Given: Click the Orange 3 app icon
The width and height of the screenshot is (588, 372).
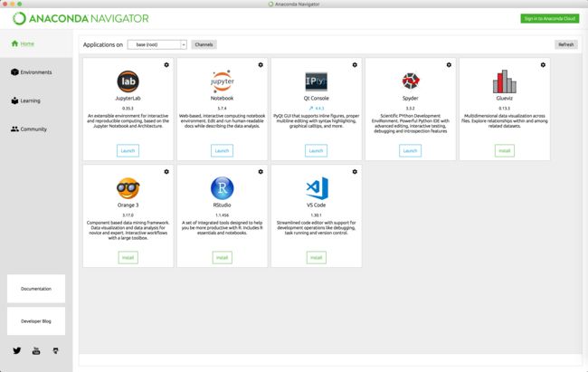Looking at the screenshot, I should pyautogui.click(x=128, y=188).
